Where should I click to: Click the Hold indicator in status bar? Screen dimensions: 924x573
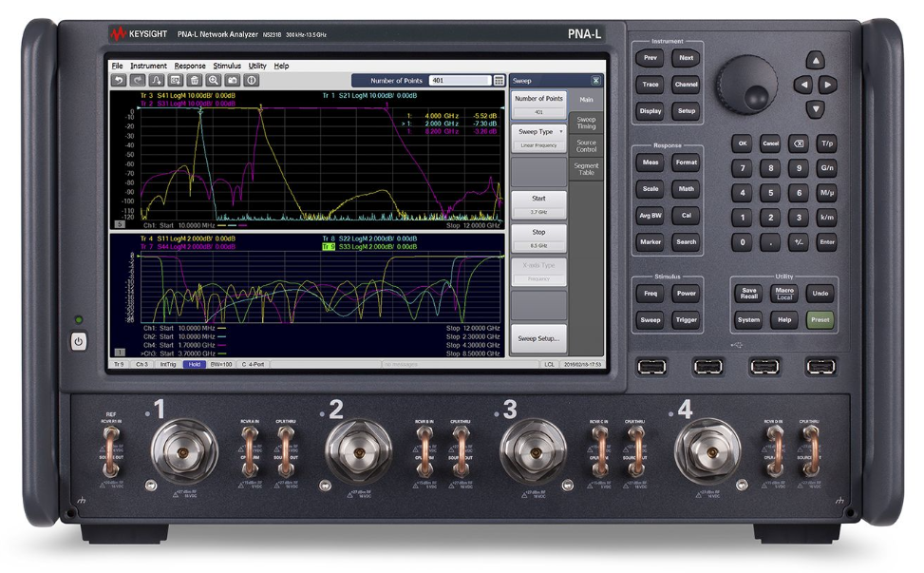[x=195, y=364]
